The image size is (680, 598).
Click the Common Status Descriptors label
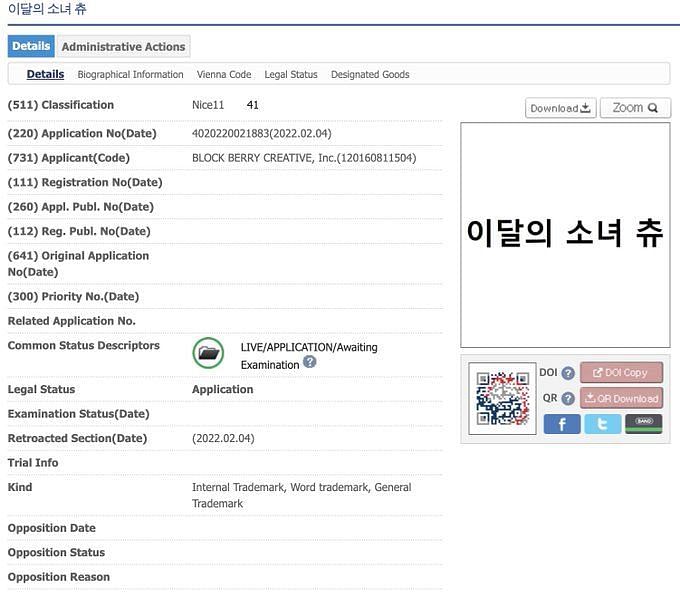point(84,346)
